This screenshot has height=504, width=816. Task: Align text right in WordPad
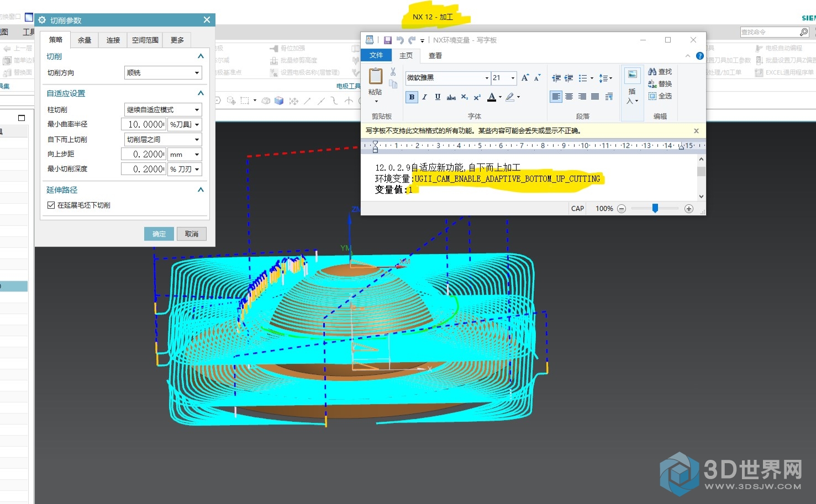(582, 97)
